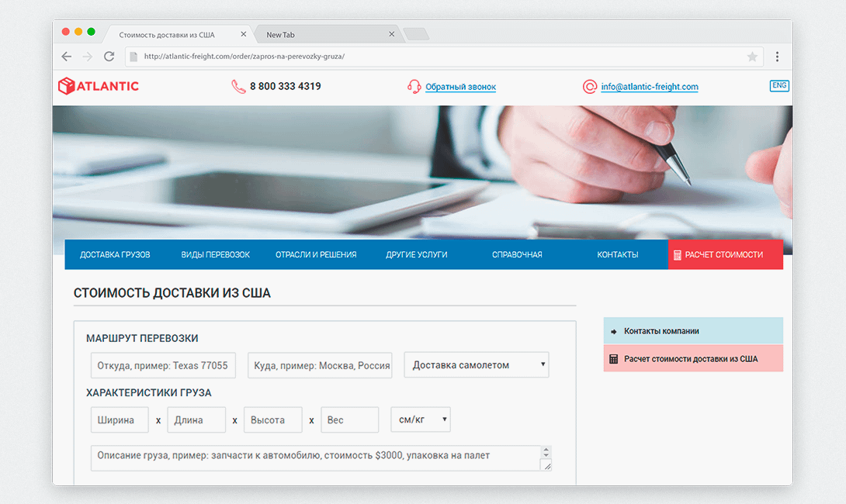
Task: Open the Виды перевозок menu
Action: coord(215,254)
